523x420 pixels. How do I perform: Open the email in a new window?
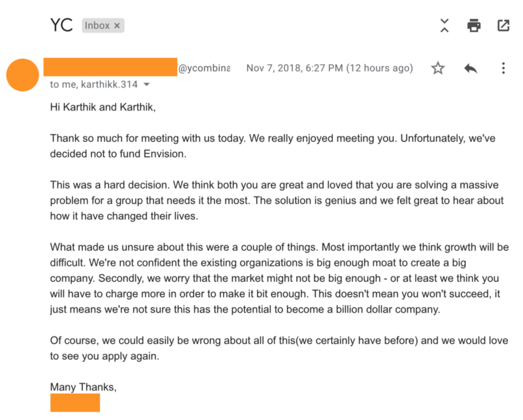tap(503, 26)
